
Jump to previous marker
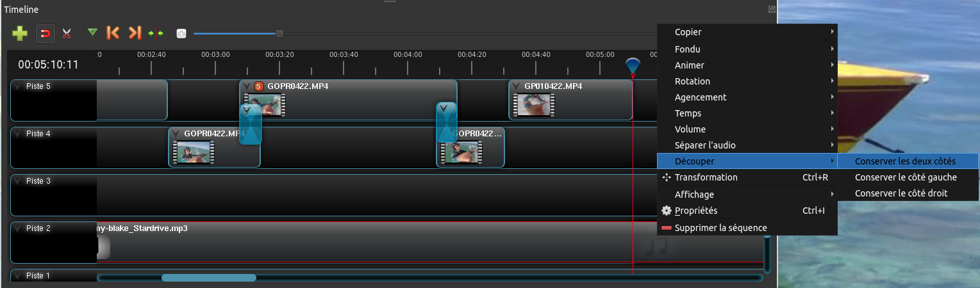coord(113,33)
